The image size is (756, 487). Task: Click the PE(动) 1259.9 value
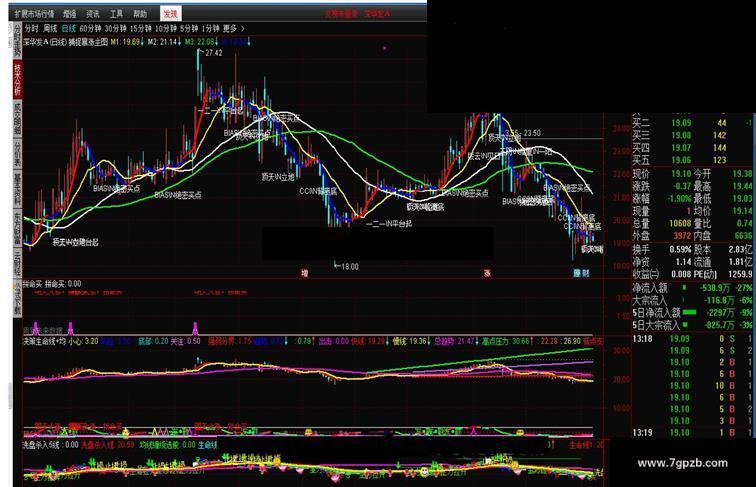tap(741, 274)
